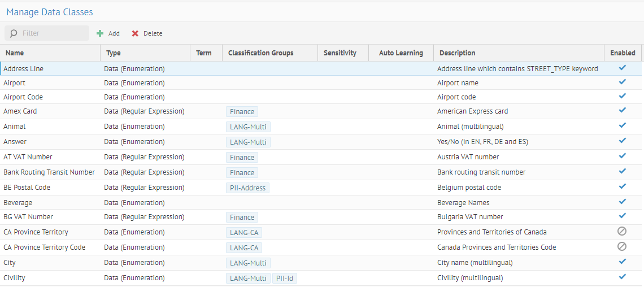Click enabled checkmark for Address Line row
Viewport: 644px width, 287px height.
[622, 68]
